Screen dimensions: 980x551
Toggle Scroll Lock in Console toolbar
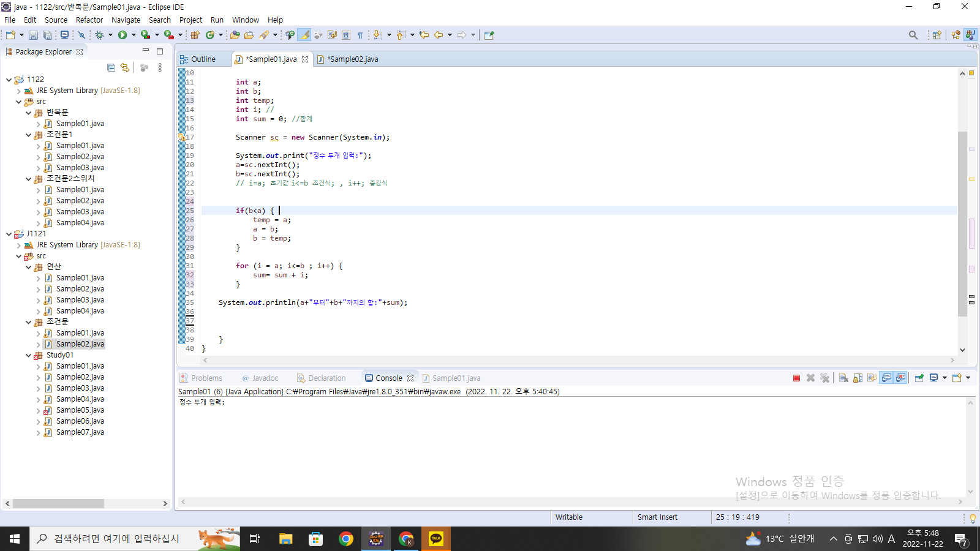tap(858, 378)
